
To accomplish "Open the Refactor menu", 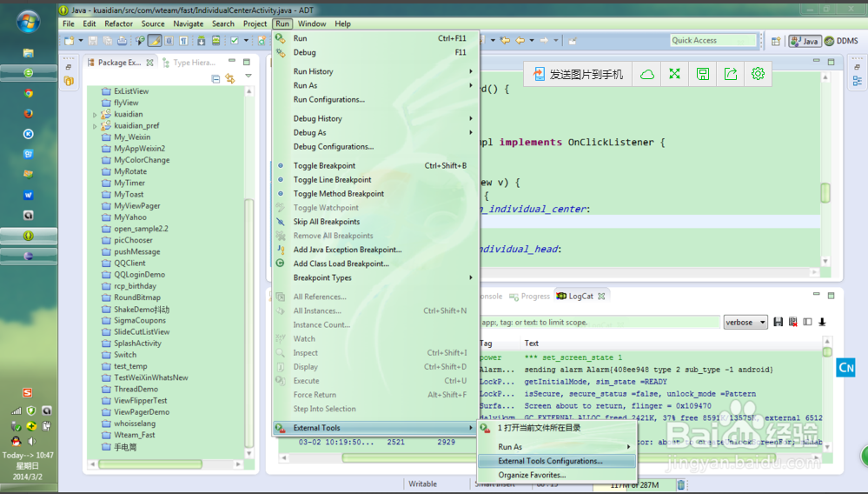I will (x=118, y=23).
